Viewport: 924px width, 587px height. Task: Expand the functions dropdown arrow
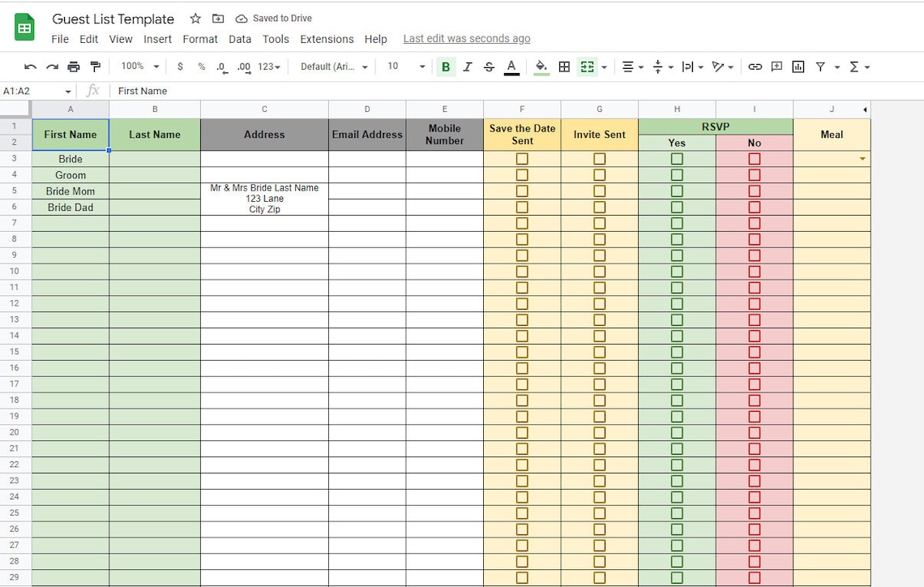coord(867,67)
